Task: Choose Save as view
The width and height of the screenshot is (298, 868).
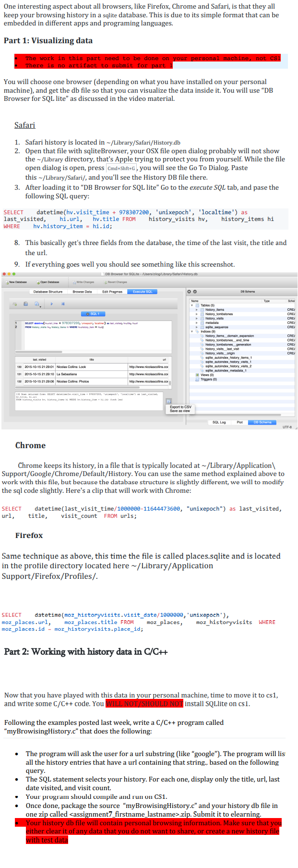Action: 180,411
